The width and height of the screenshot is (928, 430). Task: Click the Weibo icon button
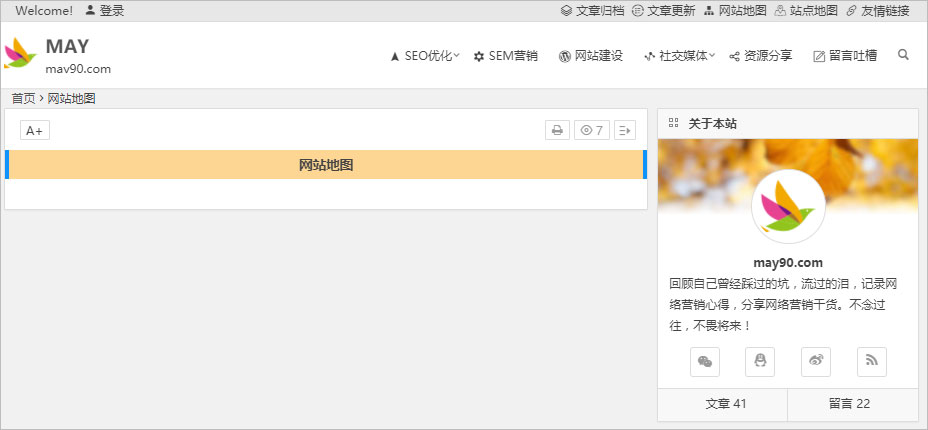point(816,362)
